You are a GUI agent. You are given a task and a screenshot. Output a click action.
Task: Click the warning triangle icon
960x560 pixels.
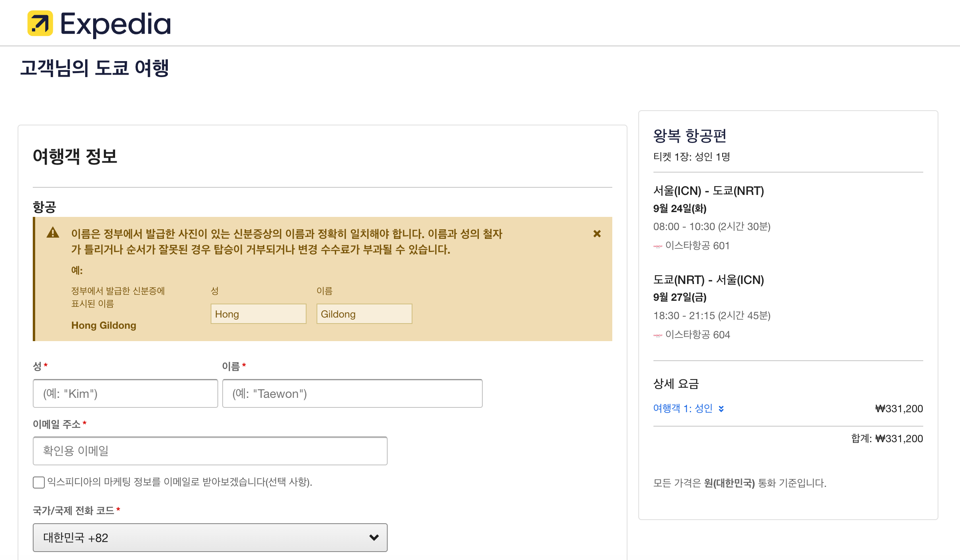click(53, 233)
